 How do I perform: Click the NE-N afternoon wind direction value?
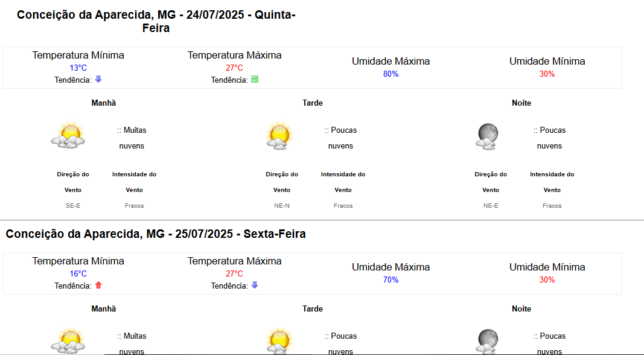(282, 205)
